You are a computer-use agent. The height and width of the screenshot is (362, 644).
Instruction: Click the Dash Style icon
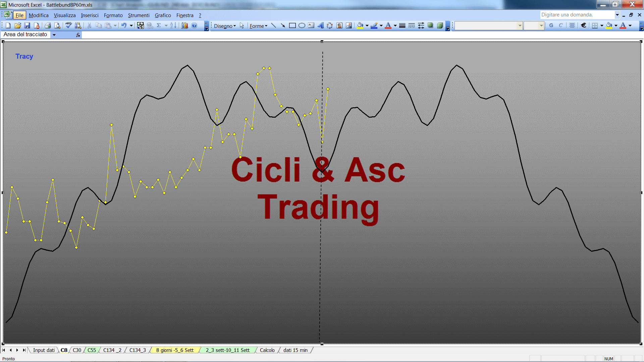point(412,25)
